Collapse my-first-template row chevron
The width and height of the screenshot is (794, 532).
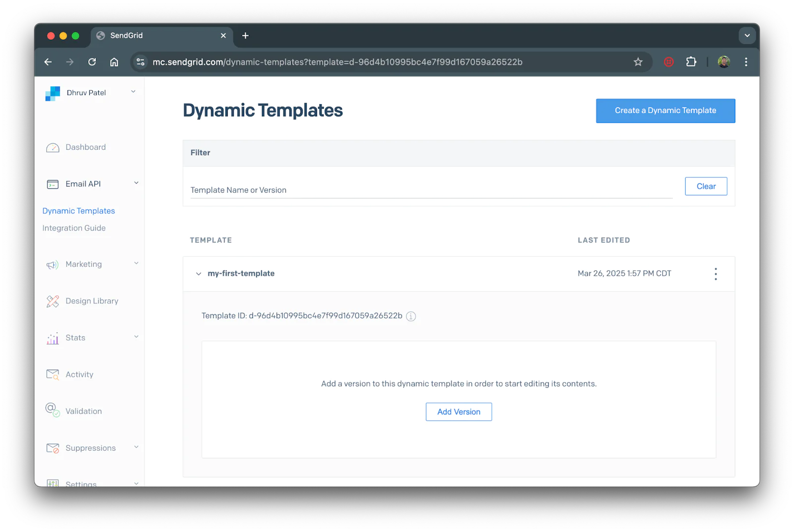pos(198,274)
